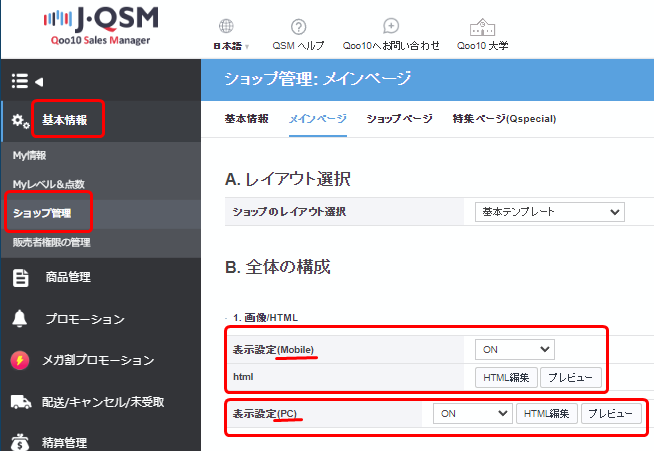Click HTML編集 button in the html row
Screen dimensions: 654x451
pos(506,377)
